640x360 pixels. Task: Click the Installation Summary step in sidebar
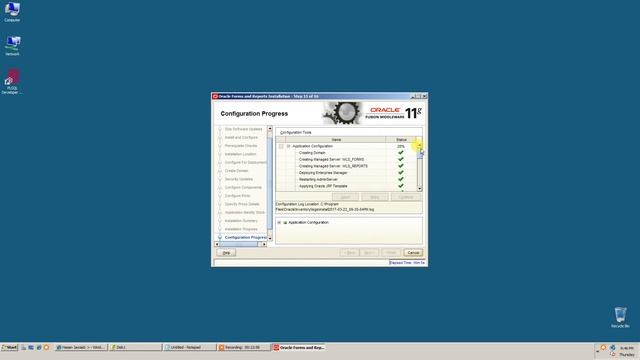241,221
